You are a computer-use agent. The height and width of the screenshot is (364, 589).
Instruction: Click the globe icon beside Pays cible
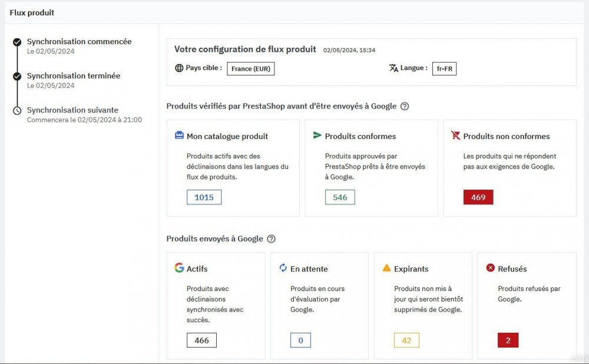[178, 67]
